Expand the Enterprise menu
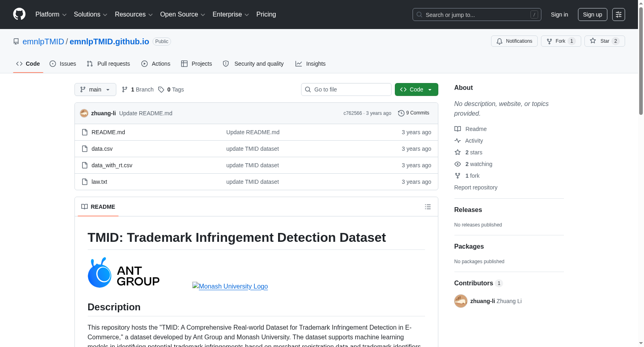The height and width of the screenshot is (347, 644). (x=231, y=15)
